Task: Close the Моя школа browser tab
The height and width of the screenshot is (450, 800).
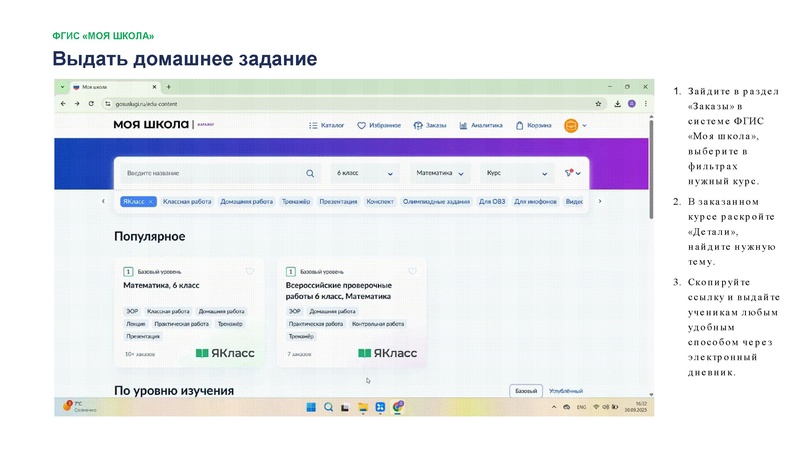Action: [154, 87]
